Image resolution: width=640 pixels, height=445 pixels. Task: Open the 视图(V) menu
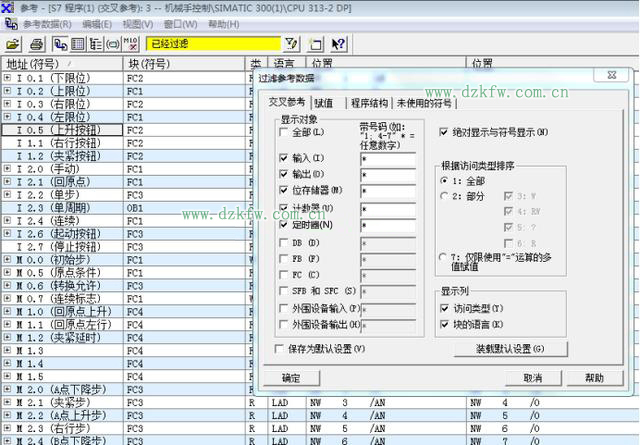coord(137,23)
